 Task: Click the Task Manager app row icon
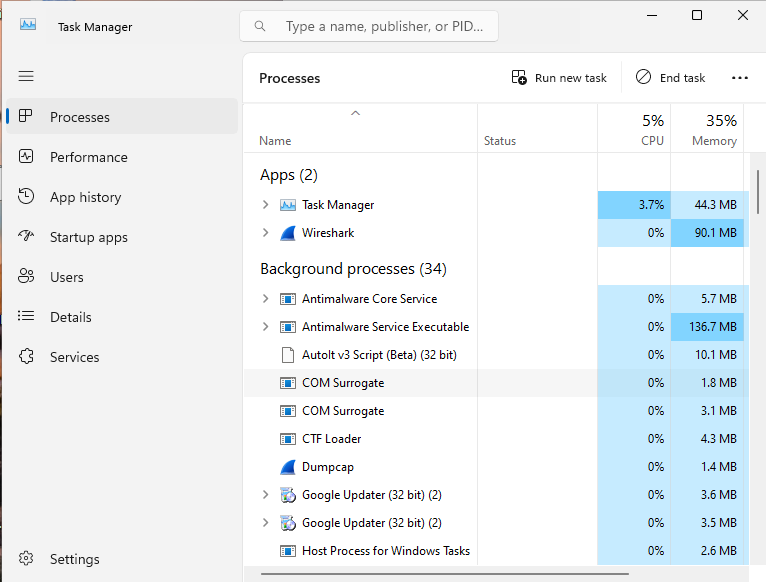288,205
